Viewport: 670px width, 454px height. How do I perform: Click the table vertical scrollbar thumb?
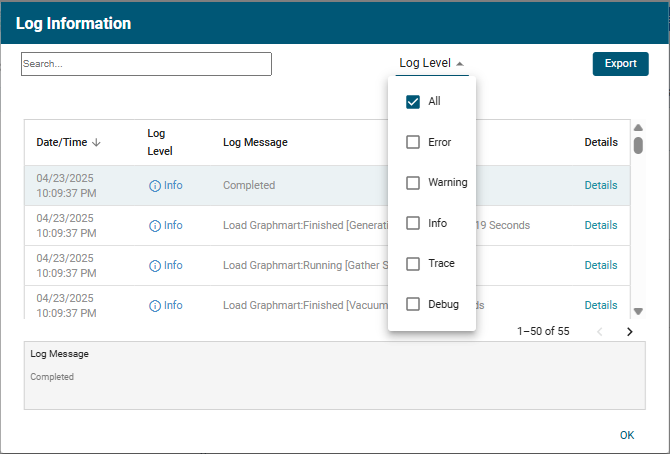point(638,145)
